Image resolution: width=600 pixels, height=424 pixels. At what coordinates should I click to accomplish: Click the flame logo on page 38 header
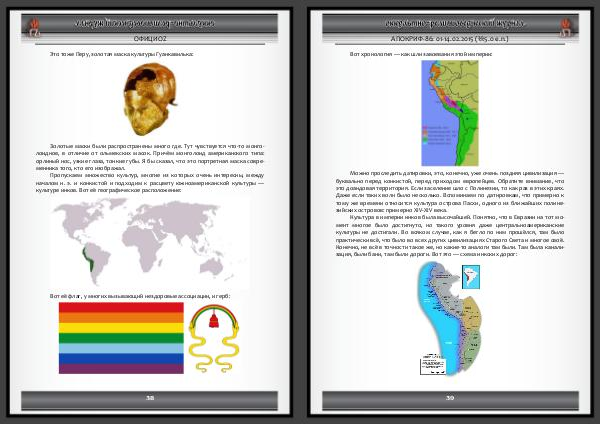[35, 26]
